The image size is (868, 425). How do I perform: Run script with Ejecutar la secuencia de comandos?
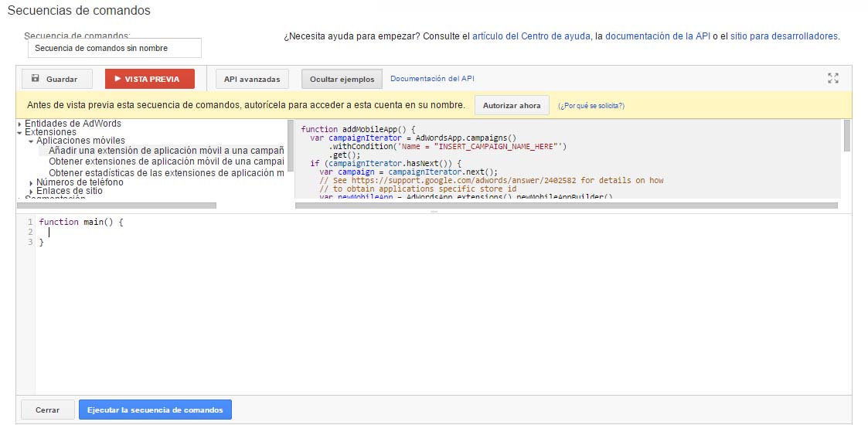(155, 410)
